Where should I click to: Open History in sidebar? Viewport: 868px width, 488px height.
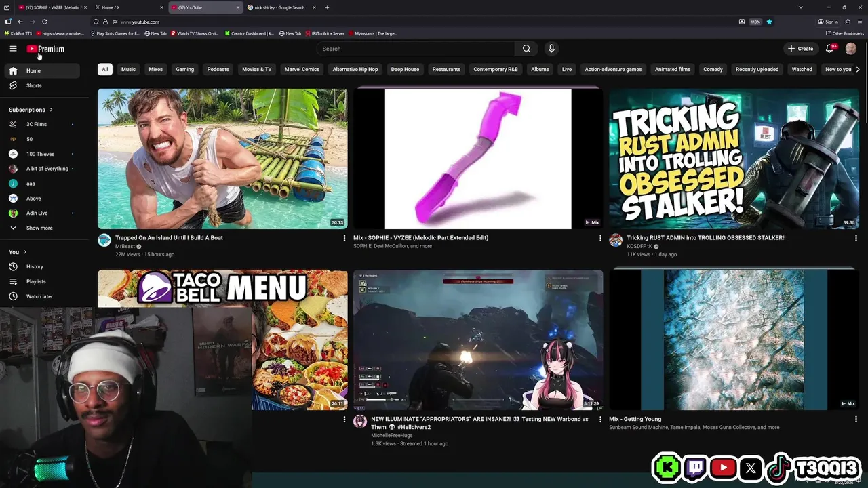pos(42,266)
